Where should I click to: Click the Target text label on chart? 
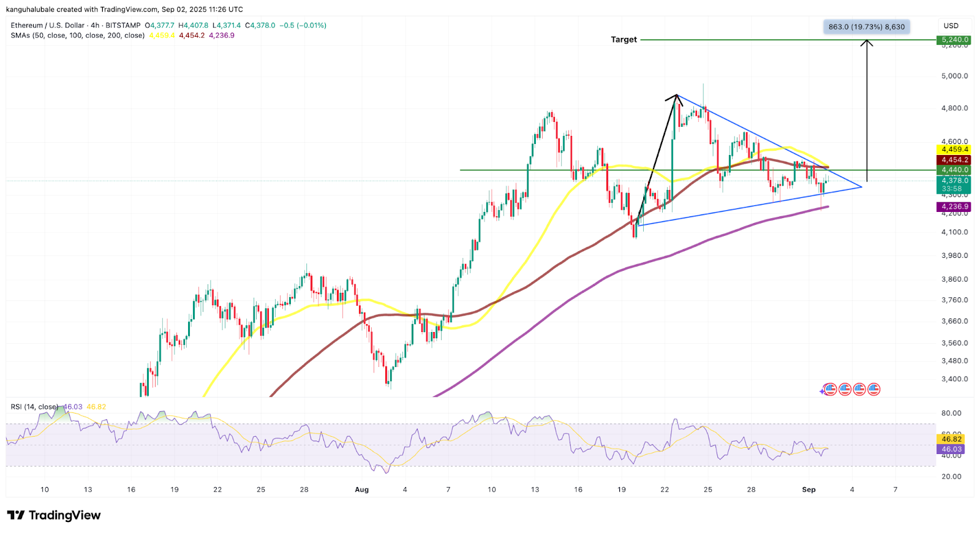tap(624, 40)
